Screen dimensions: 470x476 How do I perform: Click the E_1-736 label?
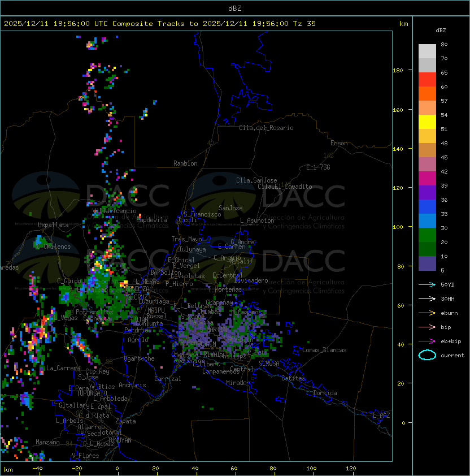[318, 167]
